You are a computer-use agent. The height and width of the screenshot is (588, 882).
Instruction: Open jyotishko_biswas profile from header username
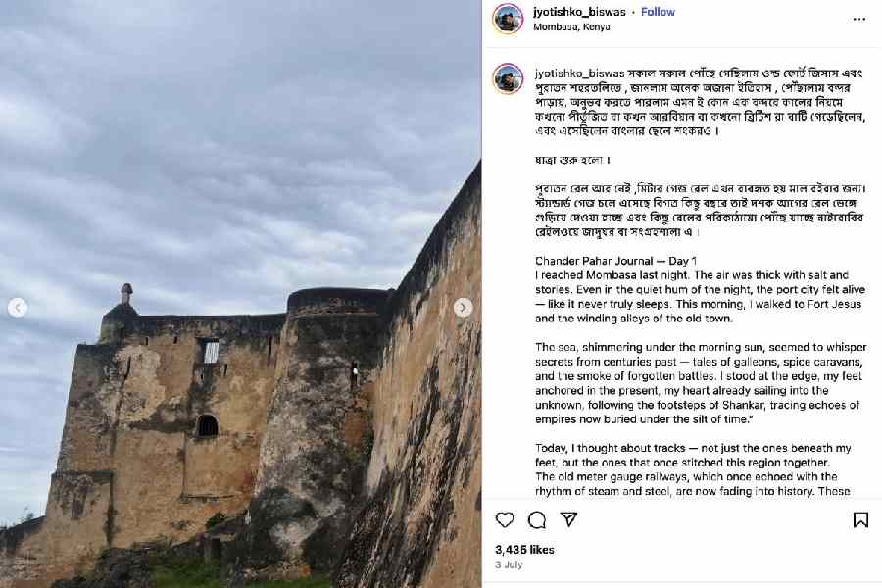tap(579, 12)
